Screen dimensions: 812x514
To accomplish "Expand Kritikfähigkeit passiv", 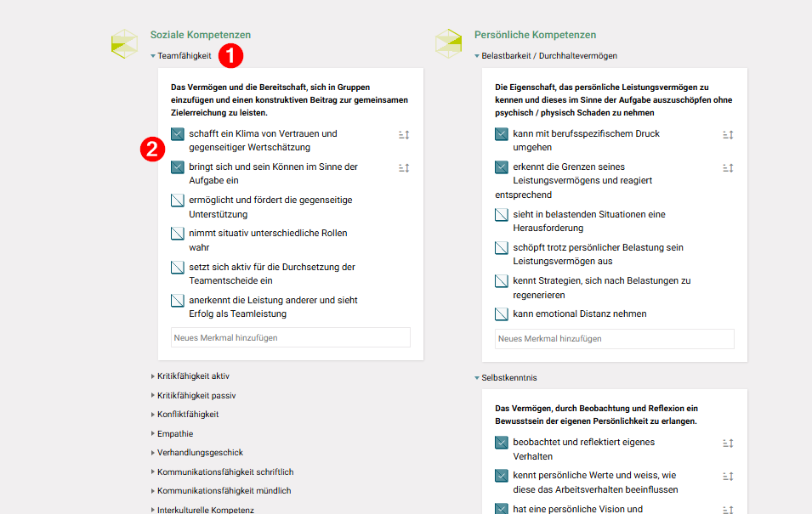I will (x=193, y=395).
